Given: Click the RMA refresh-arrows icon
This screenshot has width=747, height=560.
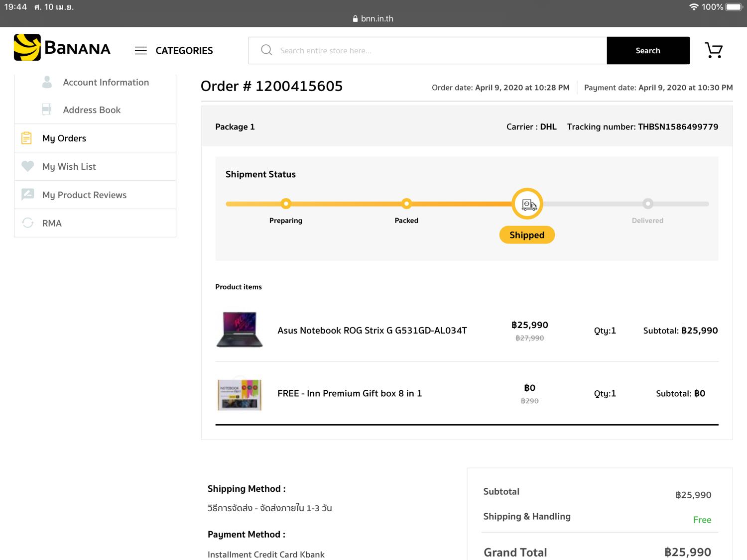Looking at the screenshot, I should click(x=28, y=223).
